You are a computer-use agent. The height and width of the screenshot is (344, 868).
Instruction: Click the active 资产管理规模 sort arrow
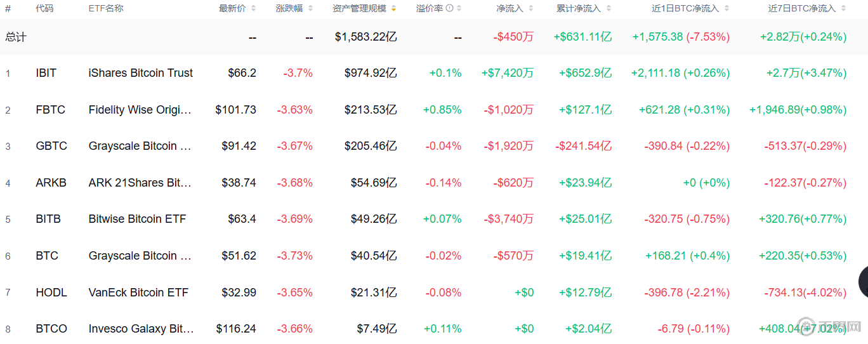coord(393,8)
